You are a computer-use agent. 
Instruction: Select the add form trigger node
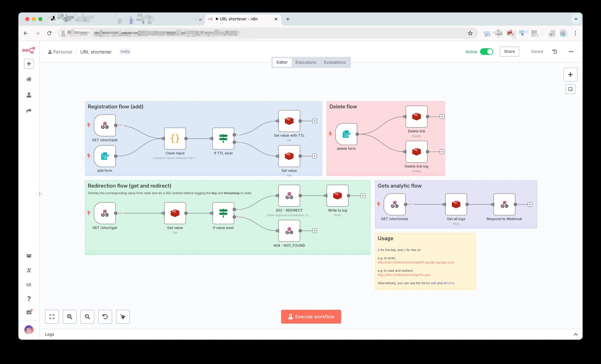click(x=105, y=156)
